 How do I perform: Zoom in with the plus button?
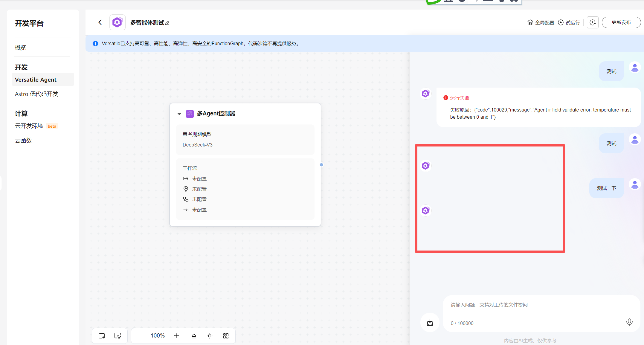[177, 336]
